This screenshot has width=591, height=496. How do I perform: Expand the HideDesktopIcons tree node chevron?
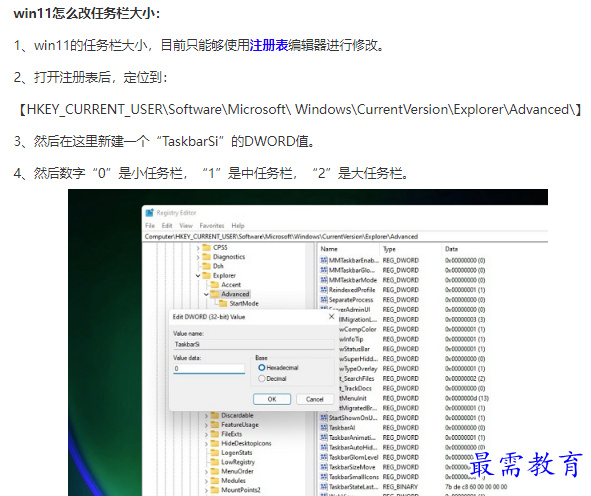[x=206, y=444]
